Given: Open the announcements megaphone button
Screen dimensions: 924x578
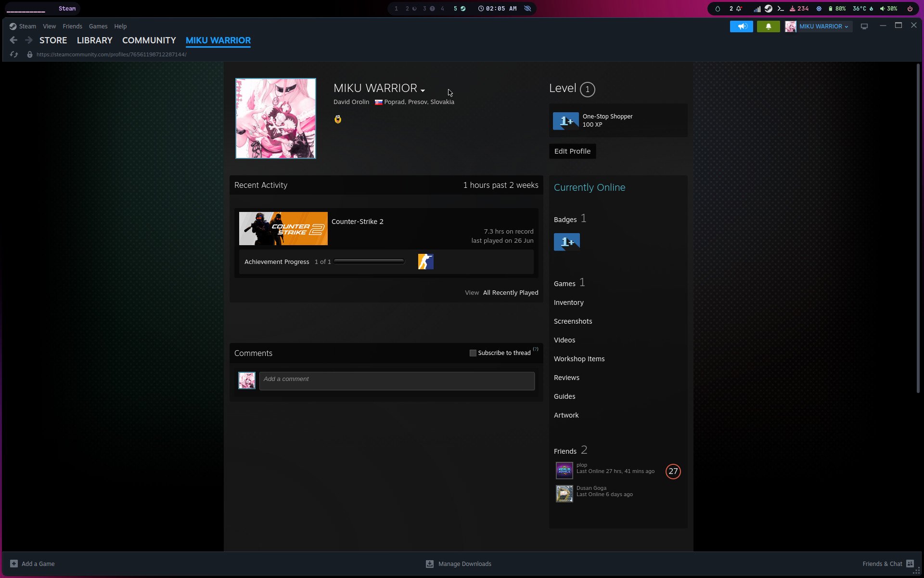Looking at the screenshot, I should tap(741, 26).
